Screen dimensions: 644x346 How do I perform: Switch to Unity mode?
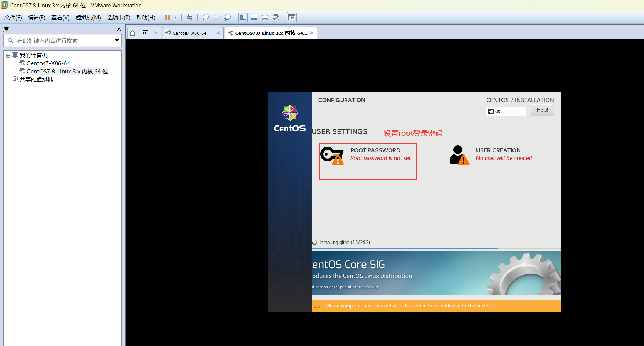coord(276,17)
